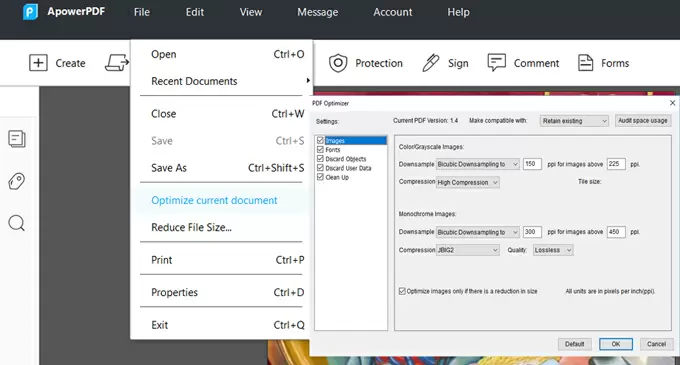
Task: Open the Make compatible with dropdown
Action: click(574, 121)
